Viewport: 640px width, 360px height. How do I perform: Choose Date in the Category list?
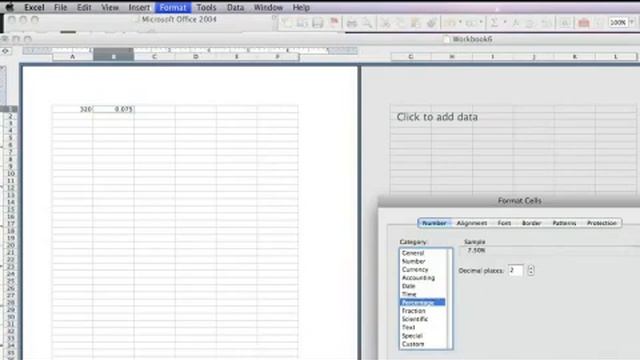click(423, 286)
